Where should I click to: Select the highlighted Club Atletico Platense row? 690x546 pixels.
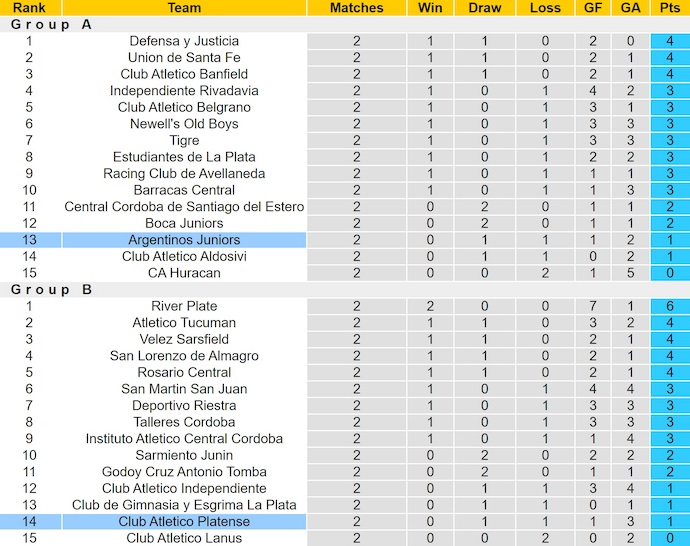[184, 521]
